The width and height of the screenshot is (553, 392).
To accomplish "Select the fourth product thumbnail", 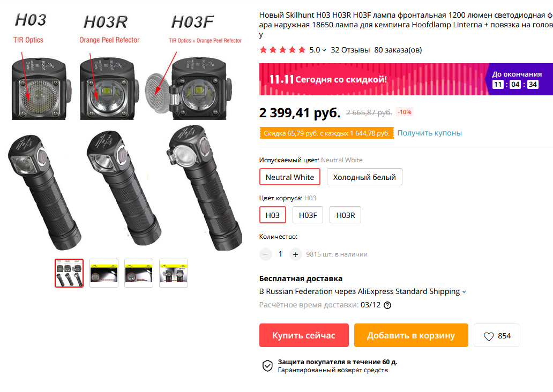I will pos(174,273).
